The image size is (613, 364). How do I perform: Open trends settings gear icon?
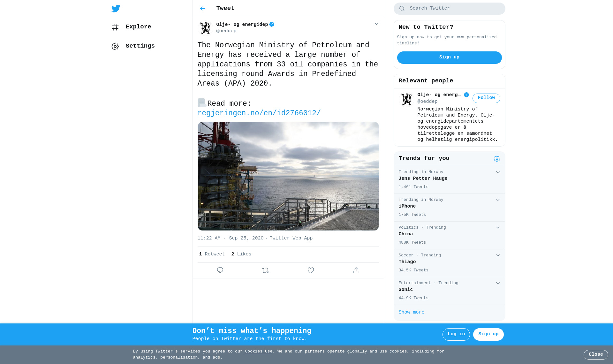pos(497,159)
